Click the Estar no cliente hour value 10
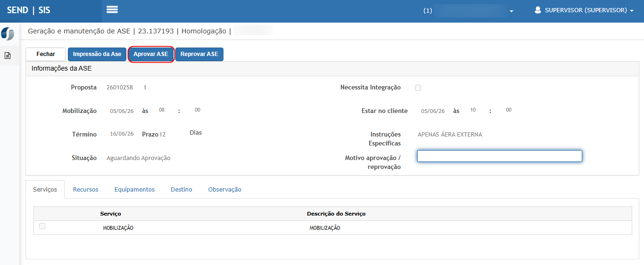Screen dimensions: 644x265 click(473, 110)
